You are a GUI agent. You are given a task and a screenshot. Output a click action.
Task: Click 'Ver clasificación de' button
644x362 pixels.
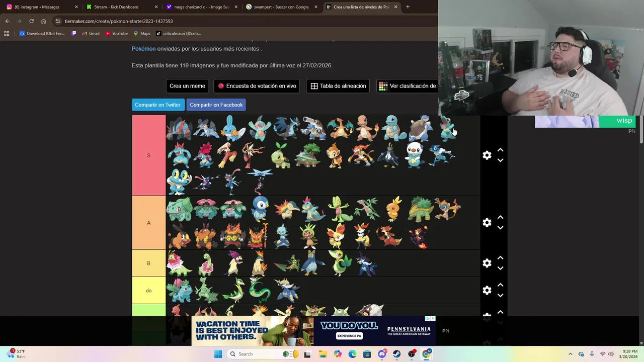pos(407,86)
